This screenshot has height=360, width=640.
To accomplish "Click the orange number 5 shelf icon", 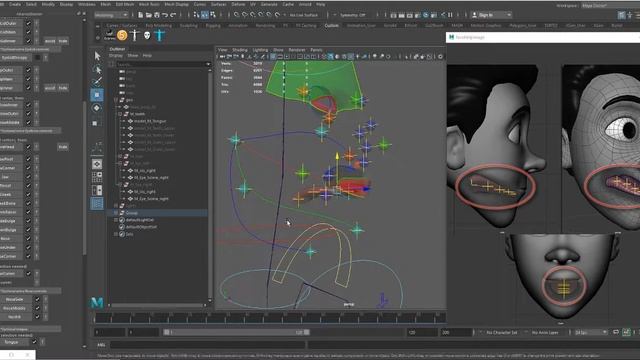I will pos(122,36).
